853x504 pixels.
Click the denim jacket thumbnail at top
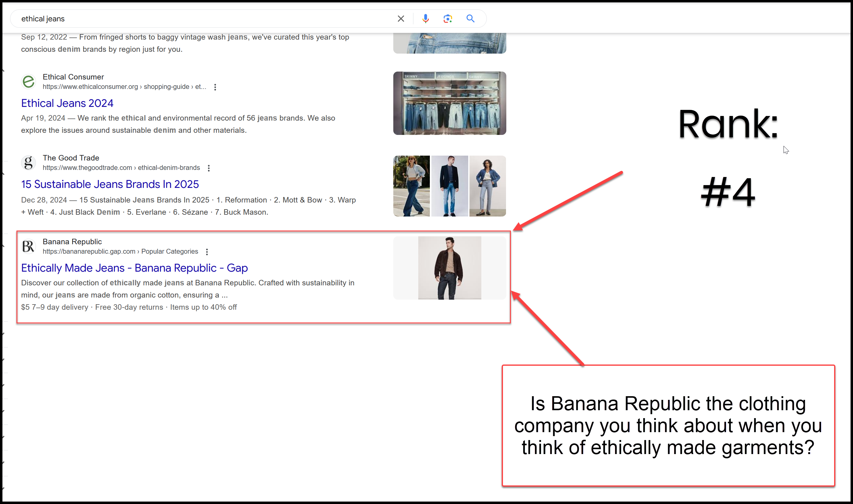pos(449,43)
